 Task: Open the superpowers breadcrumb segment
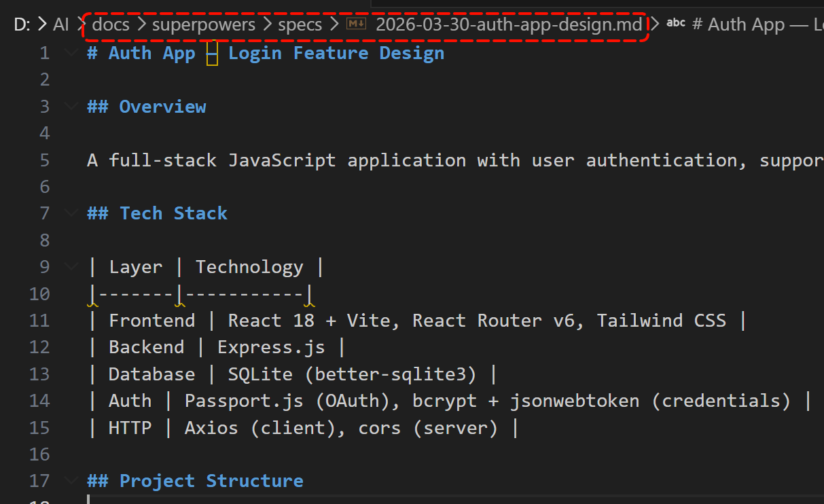[x=204, y=25]
